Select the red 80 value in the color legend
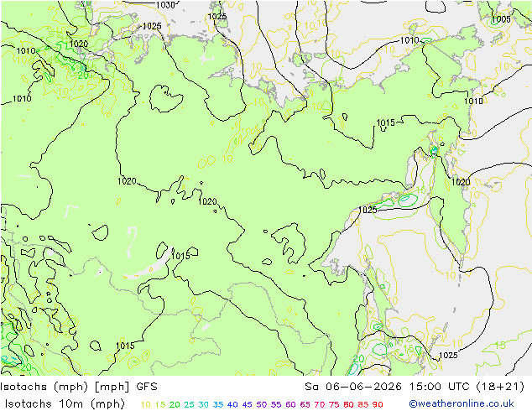The width and height of the screenshot is (532, 411). coord(348,404)
